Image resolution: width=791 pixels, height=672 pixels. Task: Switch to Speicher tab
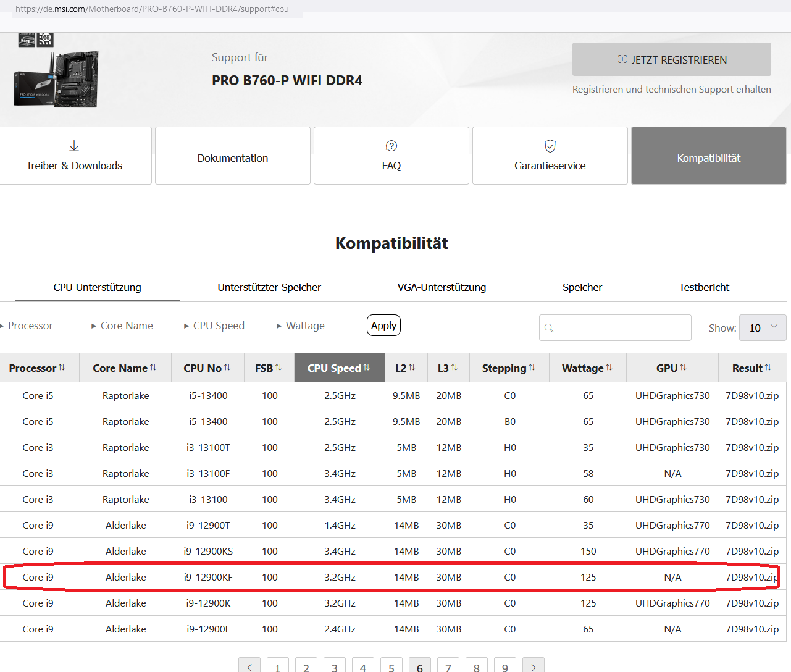coord(582,287)
